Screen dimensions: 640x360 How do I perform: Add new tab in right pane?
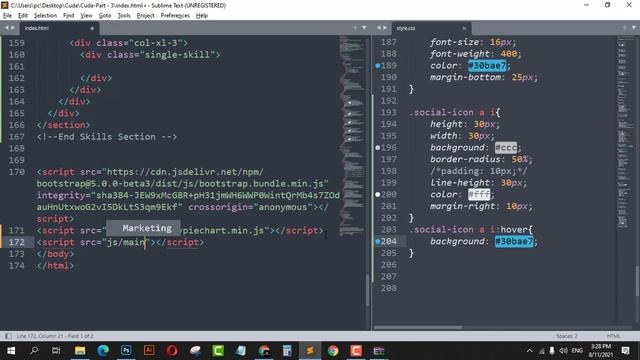point(624,28)
